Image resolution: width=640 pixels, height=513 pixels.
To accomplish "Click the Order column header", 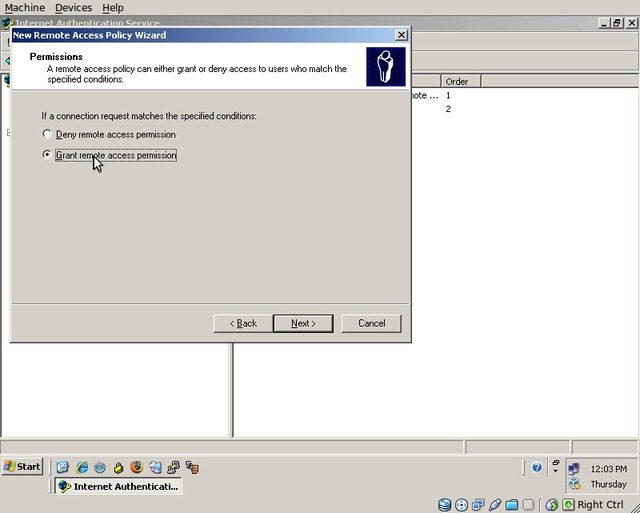I will coord(457,81).
